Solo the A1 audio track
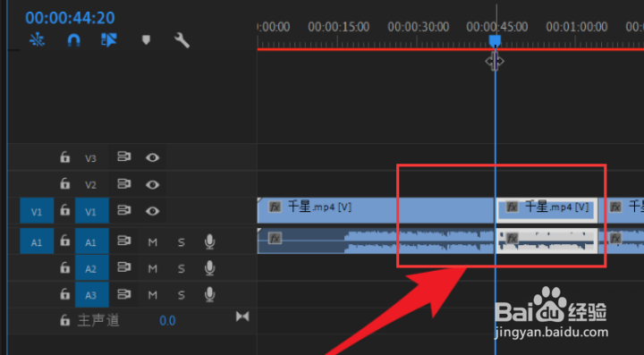This screenshot has height=355, width=644. 181,242
